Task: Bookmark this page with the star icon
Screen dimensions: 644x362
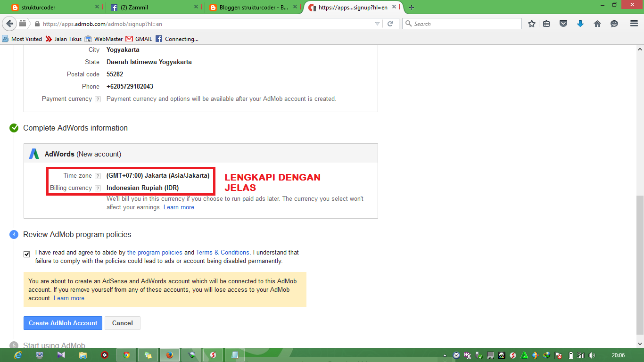Action: click(x=532, y=24)
